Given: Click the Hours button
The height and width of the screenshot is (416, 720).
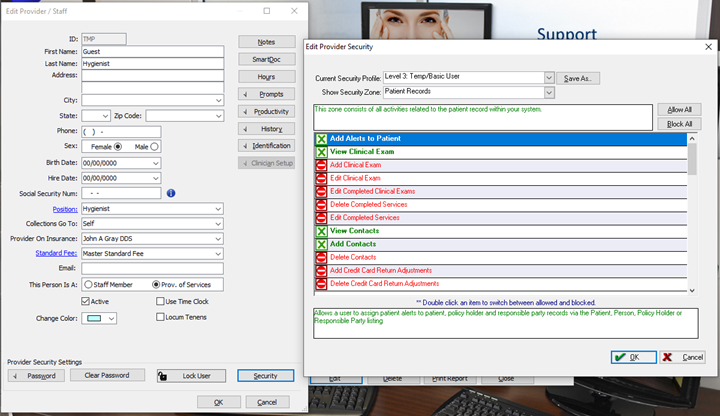Looking at the screenshot, I should click(266, 77).
